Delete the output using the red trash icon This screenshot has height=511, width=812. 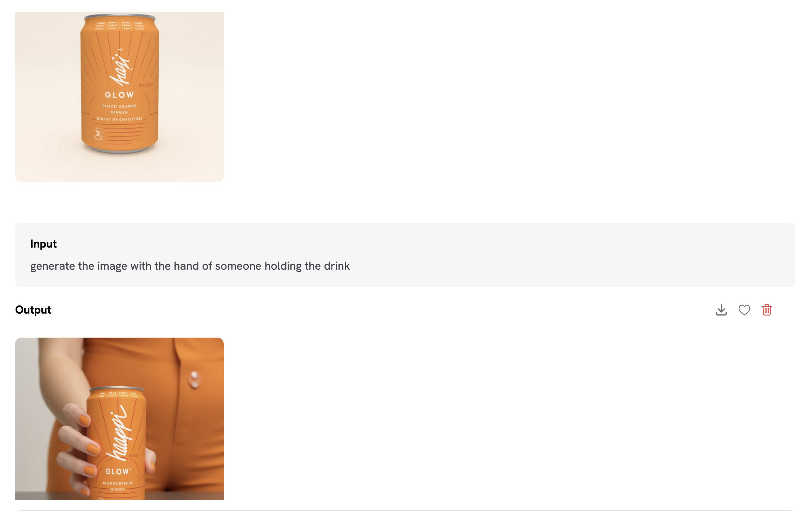point(767,310)
